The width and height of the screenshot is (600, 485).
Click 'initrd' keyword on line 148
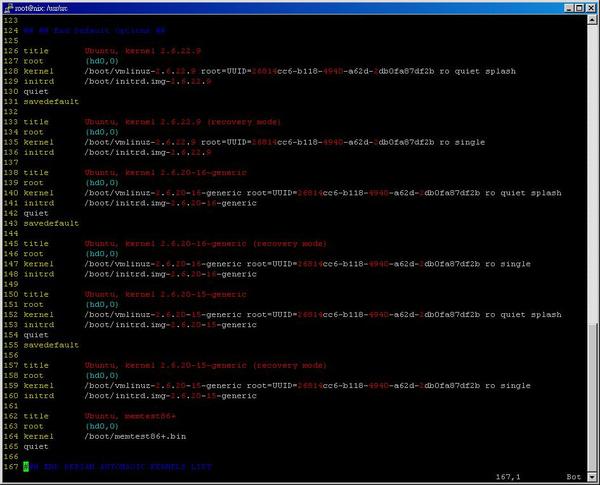coord(39,274)
